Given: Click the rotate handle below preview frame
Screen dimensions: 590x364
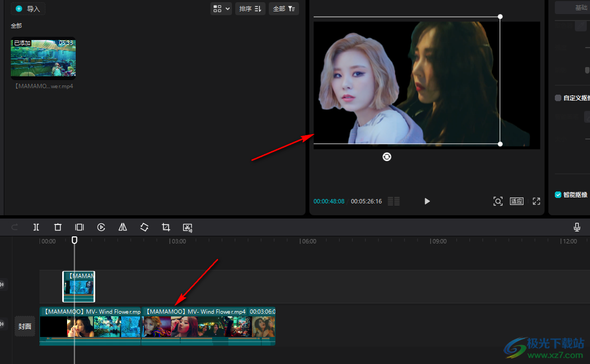Looking at the screenshot, I should click(387, 157).
